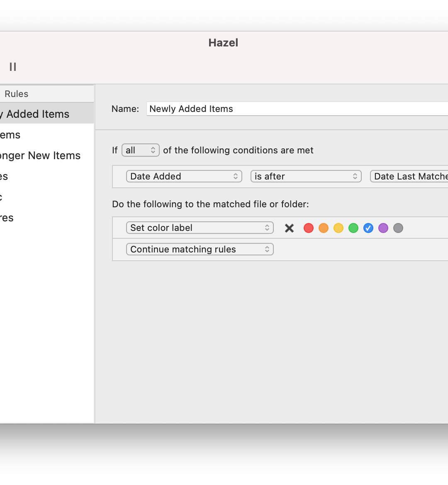Open the Date Added attribute dropdown

point(184,176)
